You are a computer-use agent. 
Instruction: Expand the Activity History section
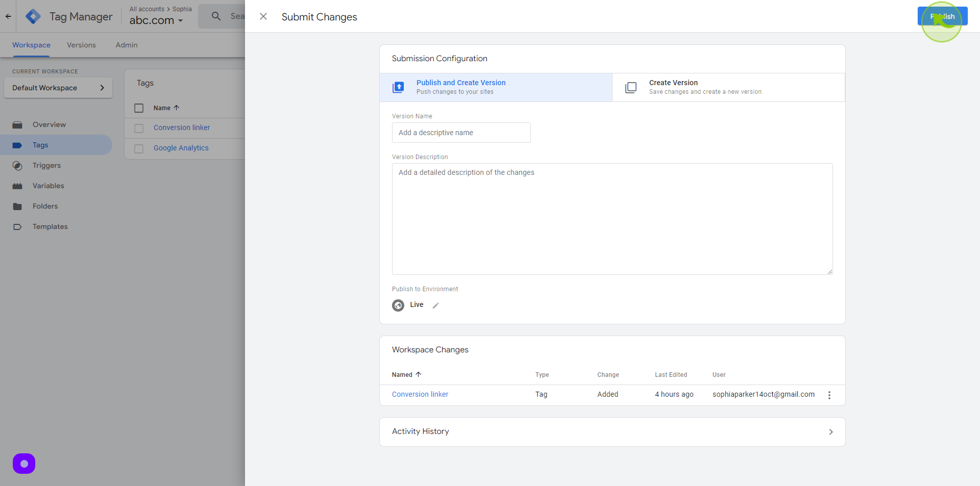coord(612,432)
